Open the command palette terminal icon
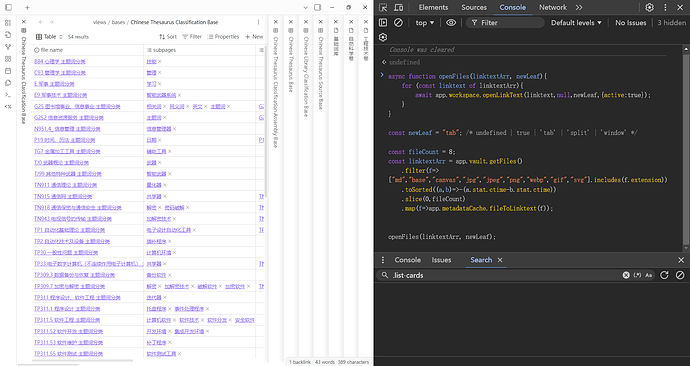Viewport: 690px width, 366px height. click(8, 94)
